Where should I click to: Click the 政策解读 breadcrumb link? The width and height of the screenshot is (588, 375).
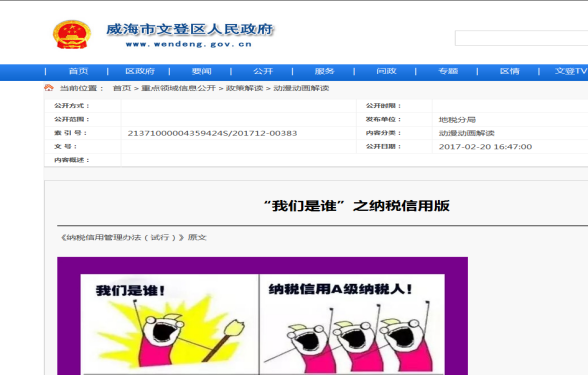click(244, 88)
